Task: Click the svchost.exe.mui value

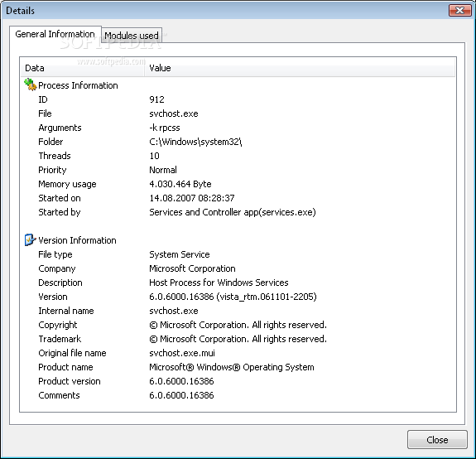Action: click(182, 353)
